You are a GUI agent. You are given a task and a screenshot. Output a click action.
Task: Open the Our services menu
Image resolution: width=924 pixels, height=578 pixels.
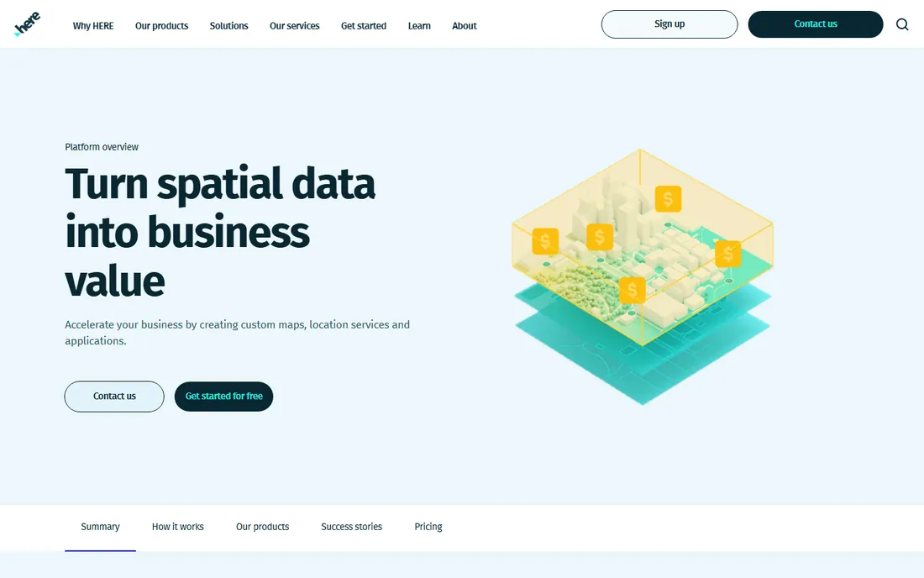pos(295,26)
